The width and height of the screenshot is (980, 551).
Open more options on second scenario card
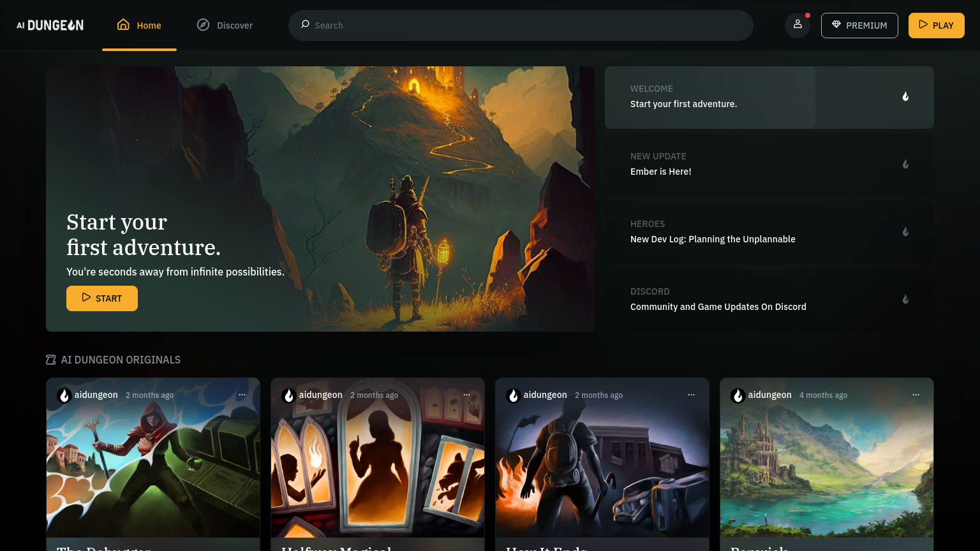coord(466,395)
